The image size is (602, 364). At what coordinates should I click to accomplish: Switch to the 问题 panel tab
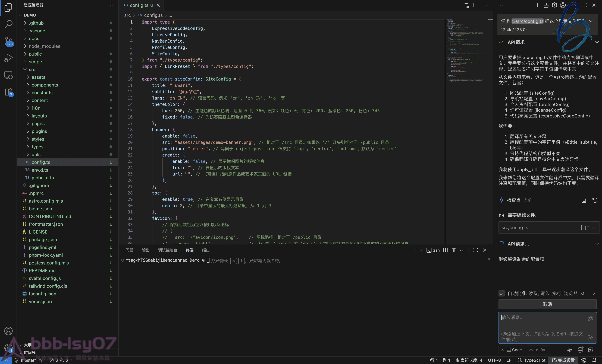[x=129, y=250]
